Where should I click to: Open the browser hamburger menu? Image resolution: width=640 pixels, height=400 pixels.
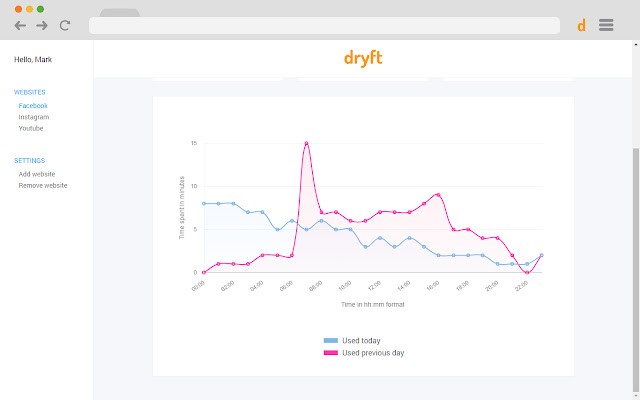pyautogui.click(x=606, y=25)
